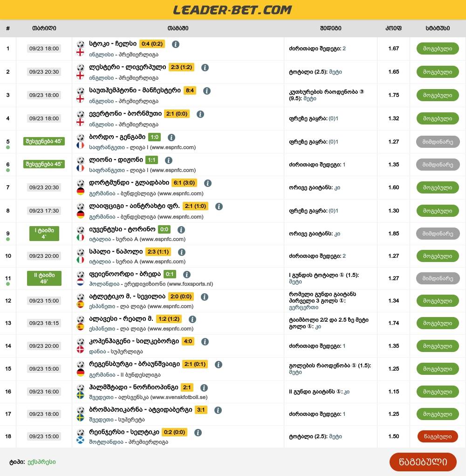This screenshot has width=466, height=476.
Task: Select the თამაში column header
Action: point(178,28)
